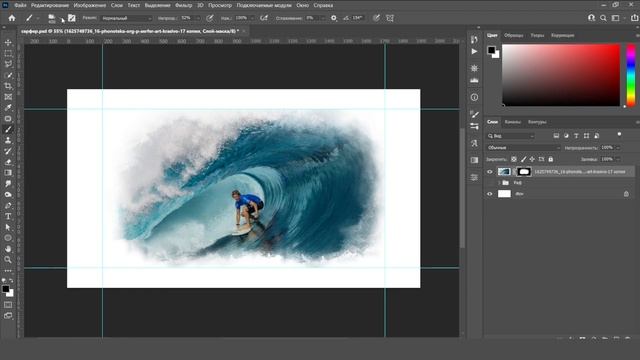640x360 pixels.
Task: Select the Rectangular Marquee tool
Action: tap(8, 53)
